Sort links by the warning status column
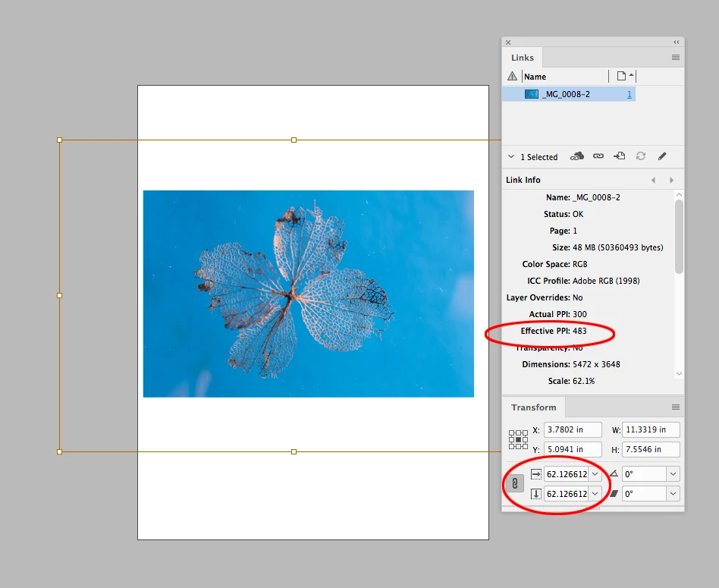This screenshot has width=719, height=588. [512, 76]
